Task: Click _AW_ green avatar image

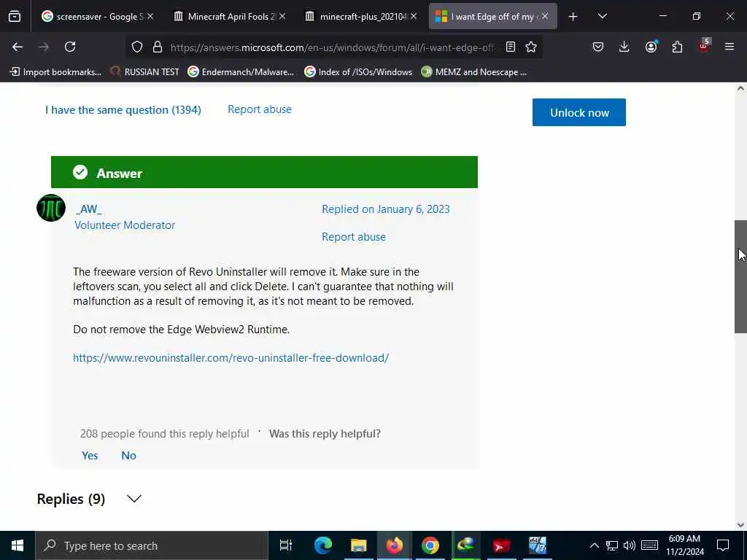Action: (51, 208)
